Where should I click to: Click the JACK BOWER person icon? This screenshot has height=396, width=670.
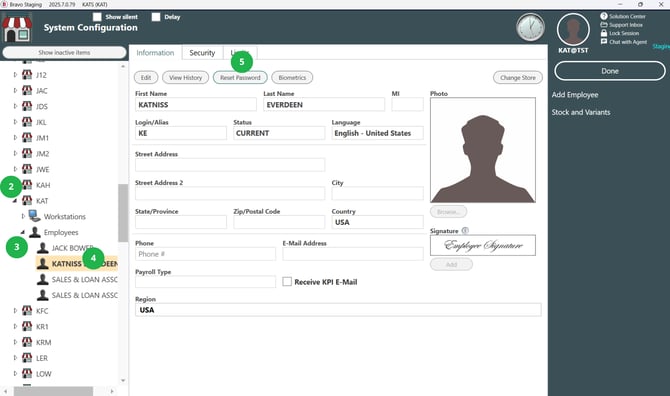[42, 248]
